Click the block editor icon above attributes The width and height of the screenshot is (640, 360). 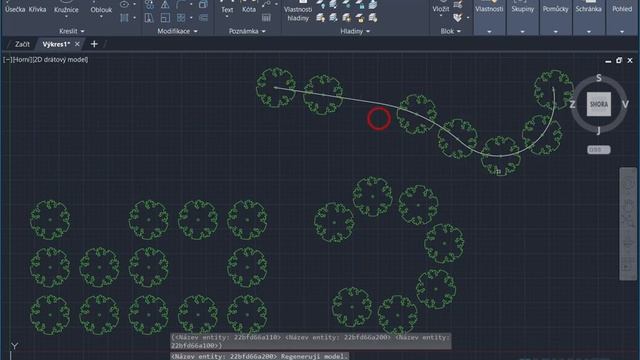click(x=458, y=4)
